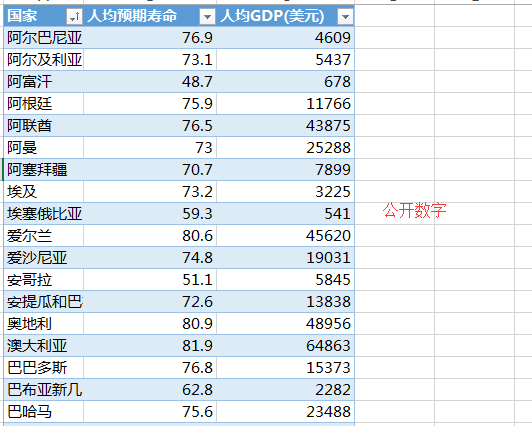Select the 爱尔兰 country cell
This screenshot has width=532, height=426.
tap(43, 236)
